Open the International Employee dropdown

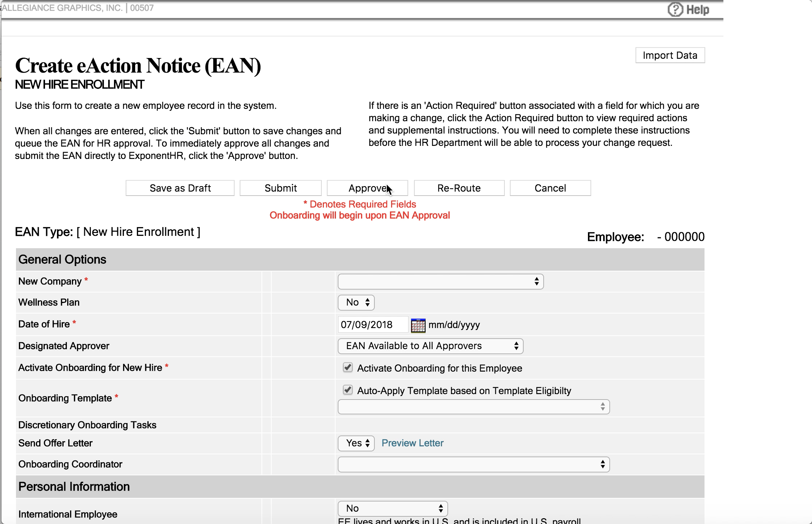click(393, 508)
